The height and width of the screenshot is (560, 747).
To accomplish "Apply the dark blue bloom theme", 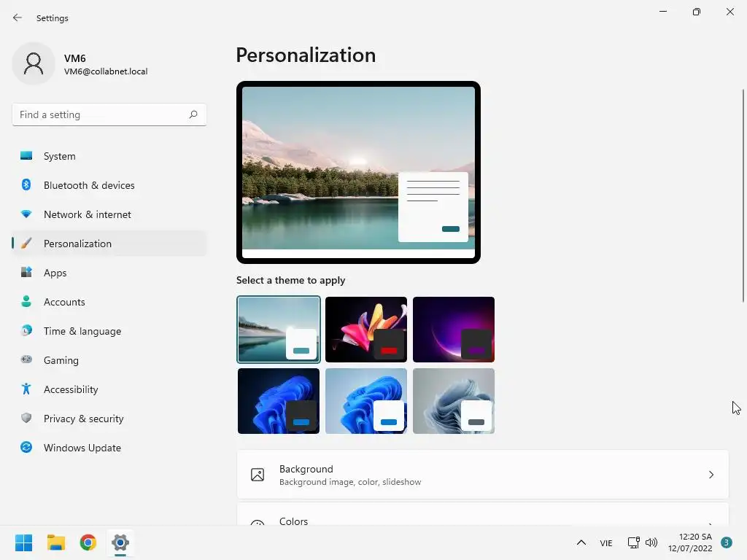I will [279, 401].
